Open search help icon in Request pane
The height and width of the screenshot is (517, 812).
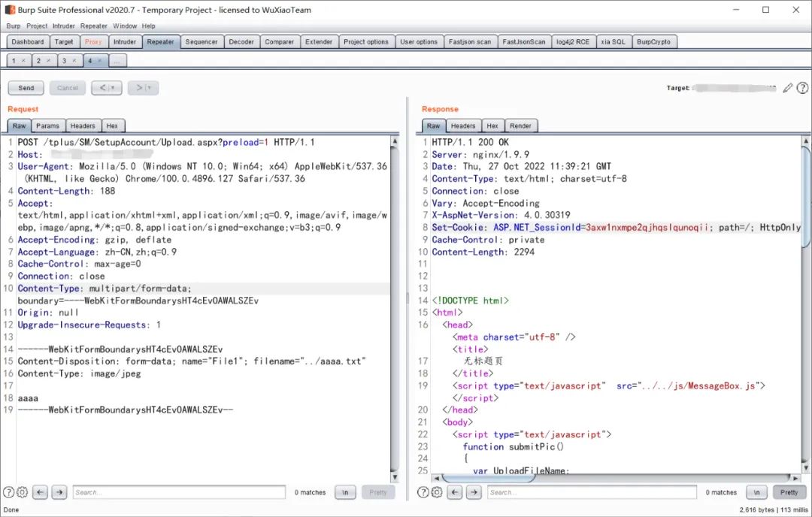click(9, 492)
